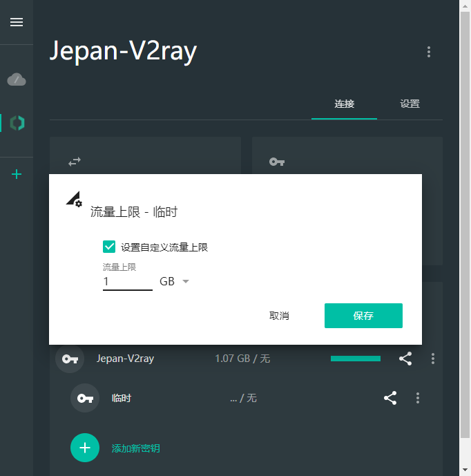Click the access keys card key icon
Viewport: 471px width, 476px height.
[x=277, y=162]
